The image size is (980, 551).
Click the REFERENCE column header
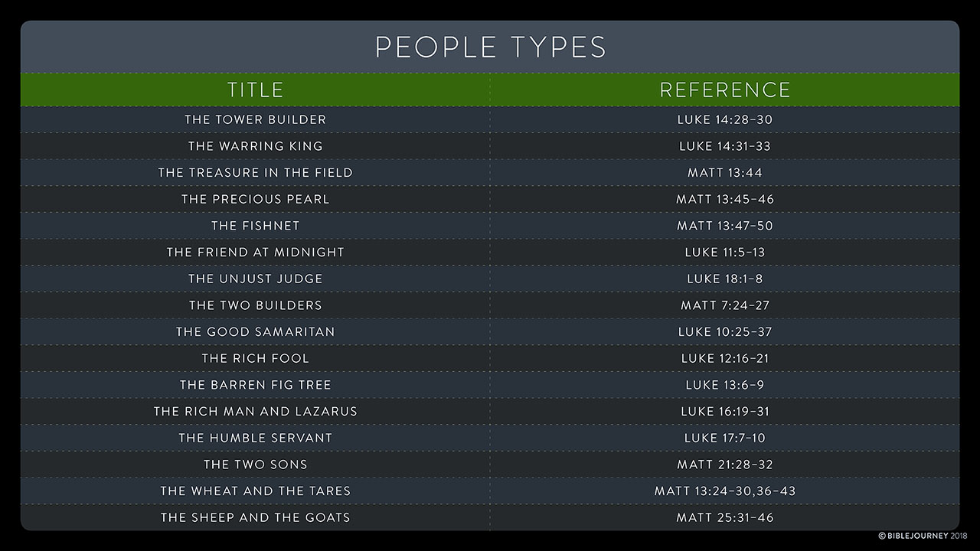tap(725, 90)
